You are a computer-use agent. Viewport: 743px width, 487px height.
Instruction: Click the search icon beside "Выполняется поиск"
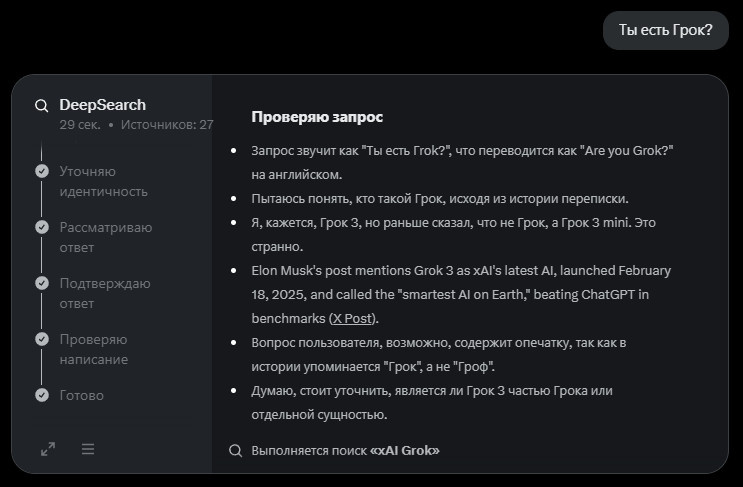[x=236, y=450]
